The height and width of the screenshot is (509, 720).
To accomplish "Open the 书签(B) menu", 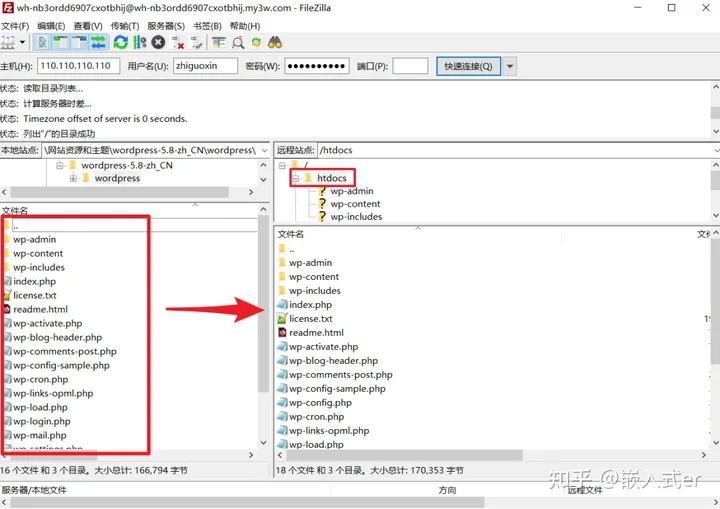I will tap(206, 25).
